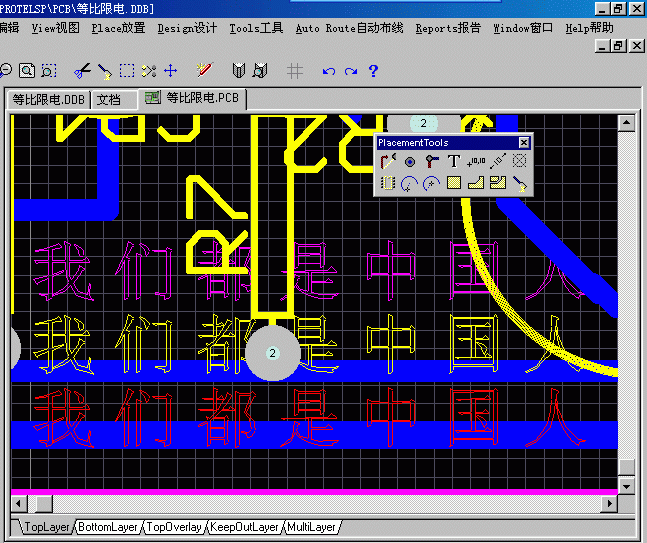Place a component footprint

(388, 183)
